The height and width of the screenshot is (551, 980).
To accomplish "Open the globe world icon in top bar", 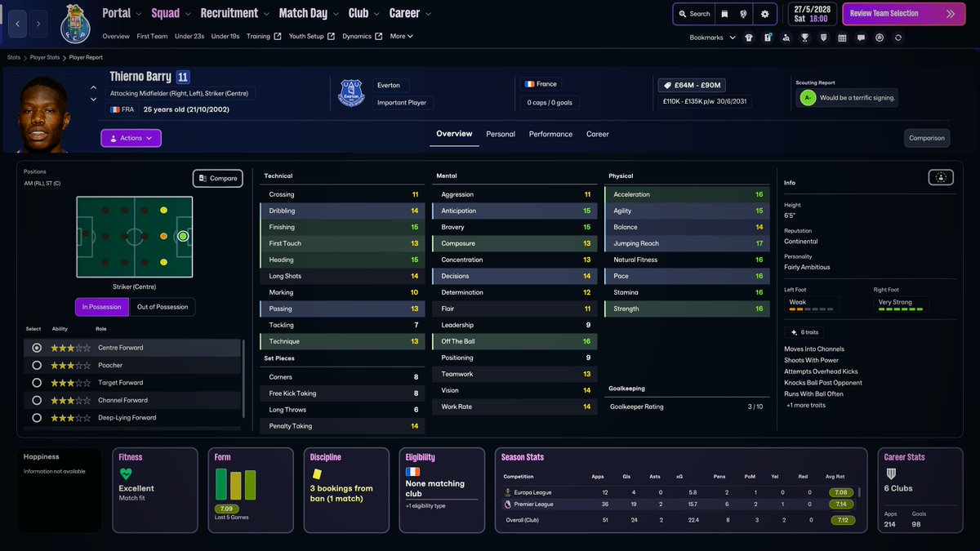I will click(744, 14).
